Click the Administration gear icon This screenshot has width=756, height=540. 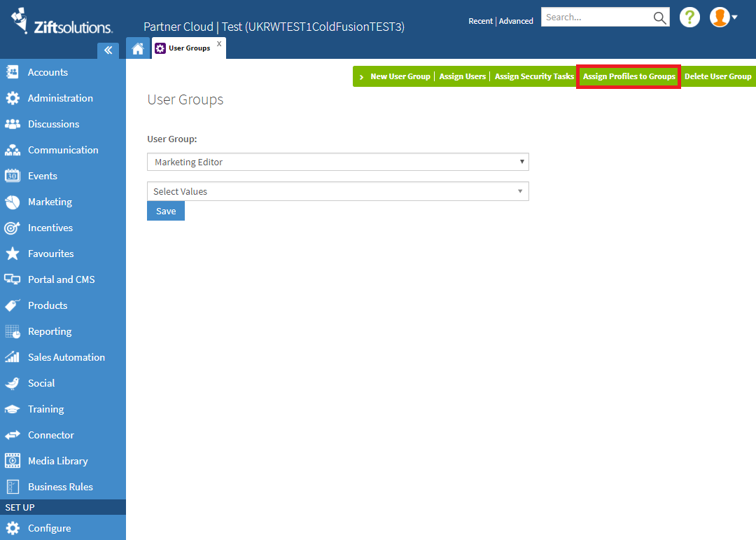click(13, 98)
